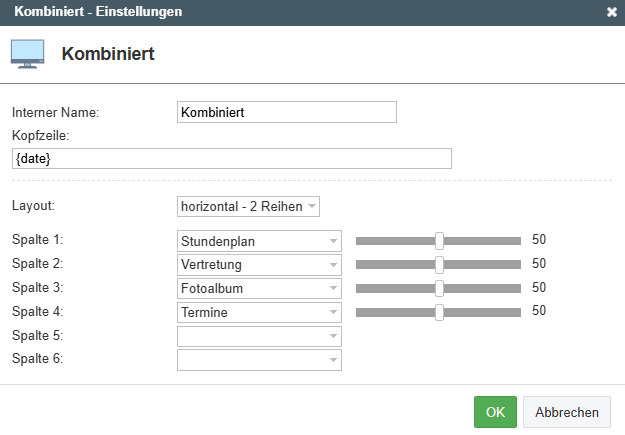Expand the Spalte 3 Fotoalbum dropdown
This screenshot has width=625, height=435.
click(259, 288)
